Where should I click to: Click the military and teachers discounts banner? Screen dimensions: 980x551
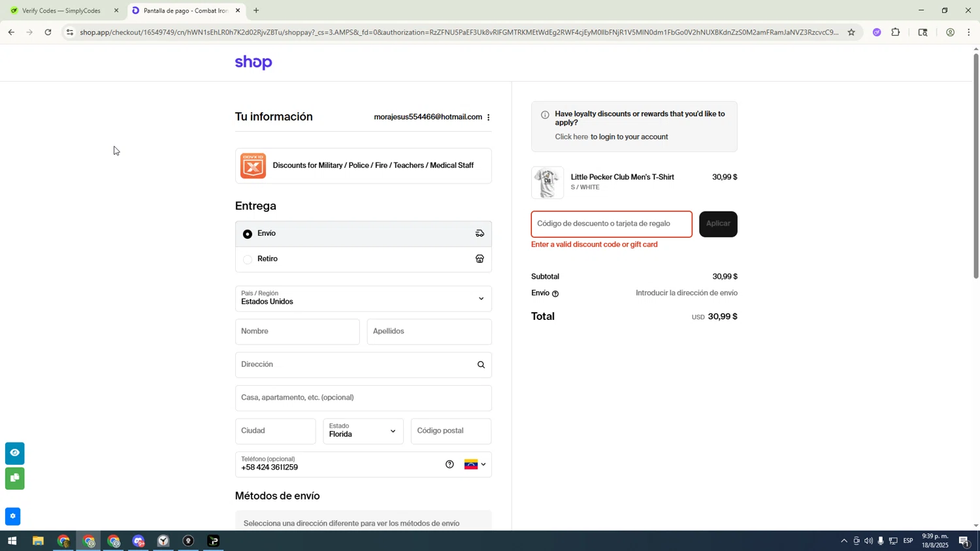363,166
